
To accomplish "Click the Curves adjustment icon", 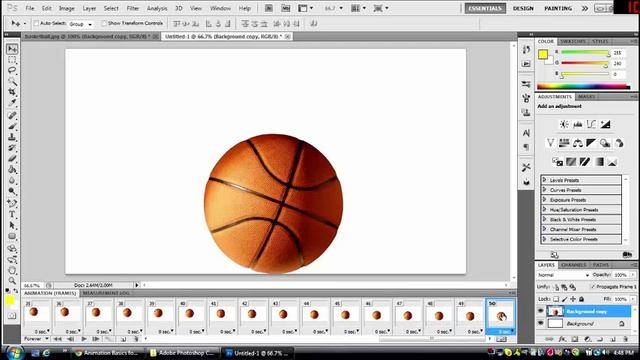I will [591, 124].
